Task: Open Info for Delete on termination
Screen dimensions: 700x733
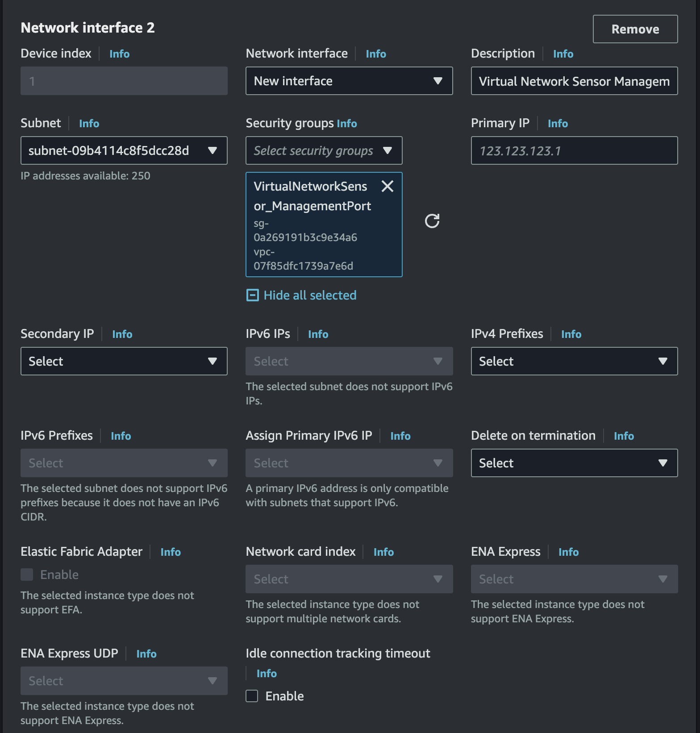Action: pyautogui.click(x=624, y=436)
